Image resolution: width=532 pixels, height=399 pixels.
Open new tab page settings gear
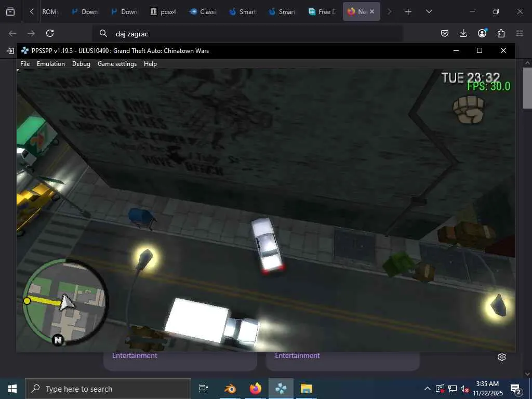(x=502, y=357)
